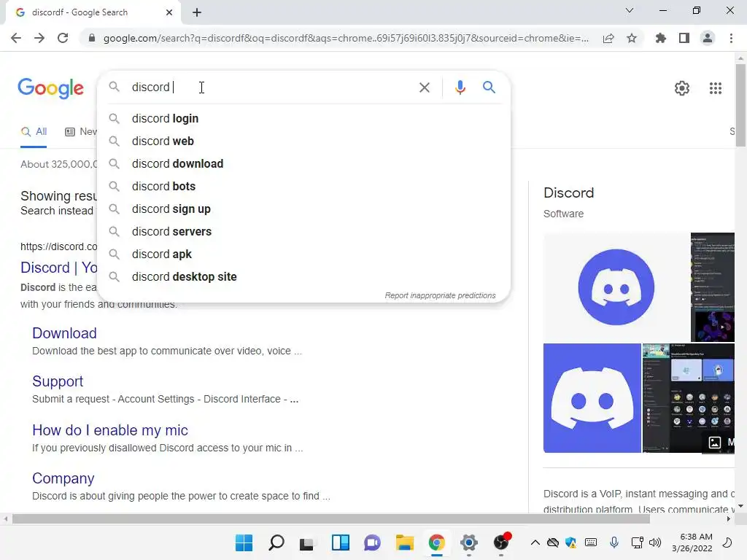Open the square blue Discord logo image
747x560 pixels.
tap(592, 398)
